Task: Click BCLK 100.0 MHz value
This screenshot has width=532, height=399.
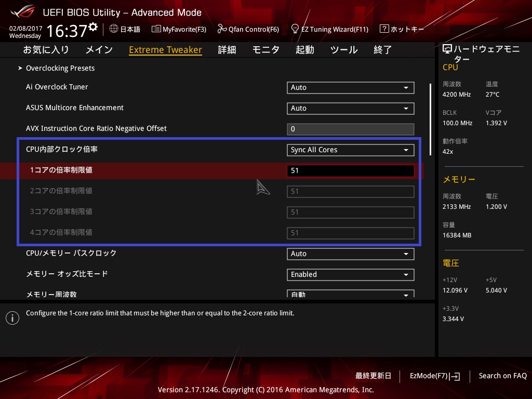Action: click(457, 123)
